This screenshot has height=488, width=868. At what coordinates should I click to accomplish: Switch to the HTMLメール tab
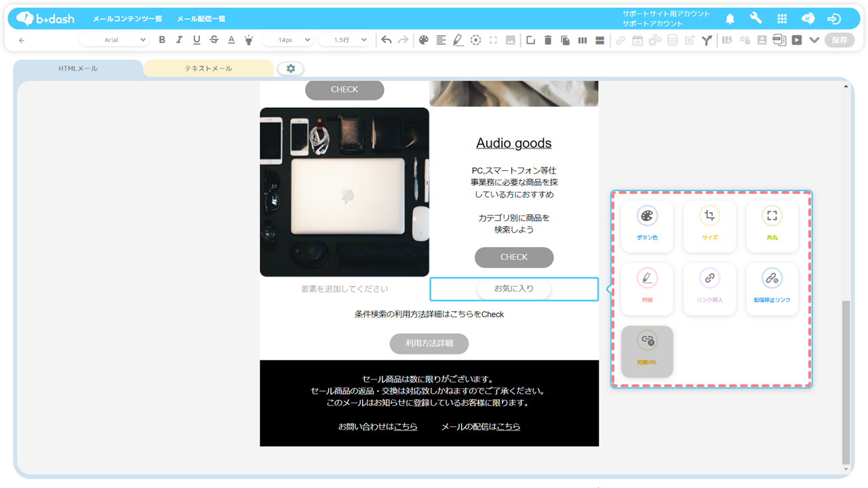78,68
